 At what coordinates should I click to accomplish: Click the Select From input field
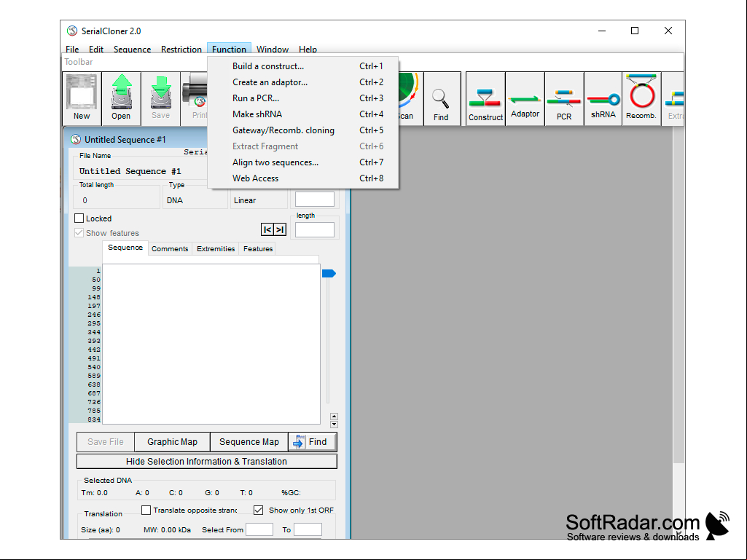click(x=259, y=529)
